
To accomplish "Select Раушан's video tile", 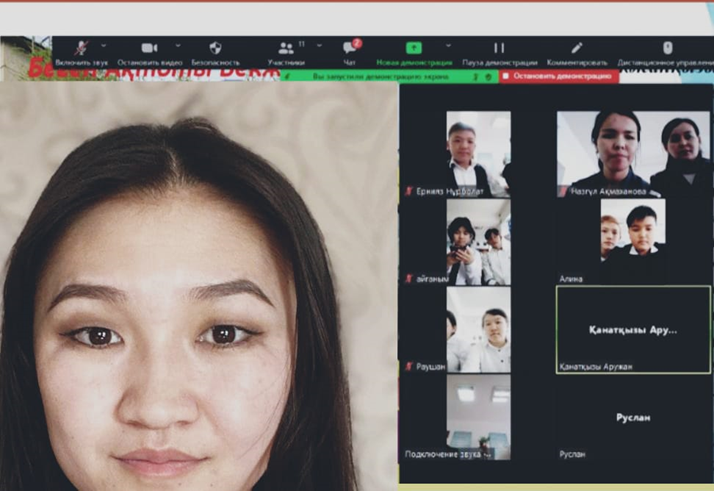I will (x=478, y=330).
